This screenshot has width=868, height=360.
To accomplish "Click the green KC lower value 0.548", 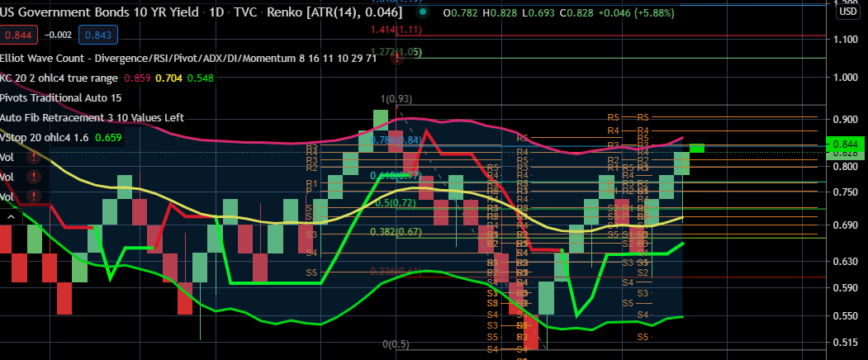I will point(201,78).
